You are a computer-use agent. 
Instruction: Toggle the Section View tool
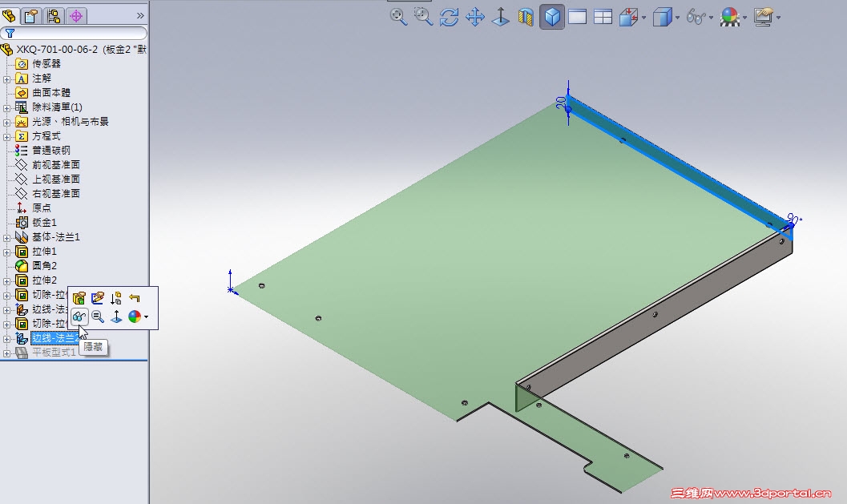(x=526, y=18)
